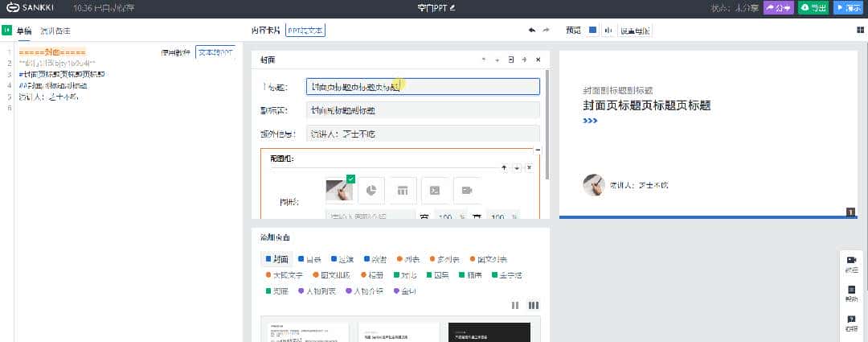This screenshot has width=868, height=342.
Task: Click right arrow icon in 封面 card header
Action: click(x=524, y=60)
